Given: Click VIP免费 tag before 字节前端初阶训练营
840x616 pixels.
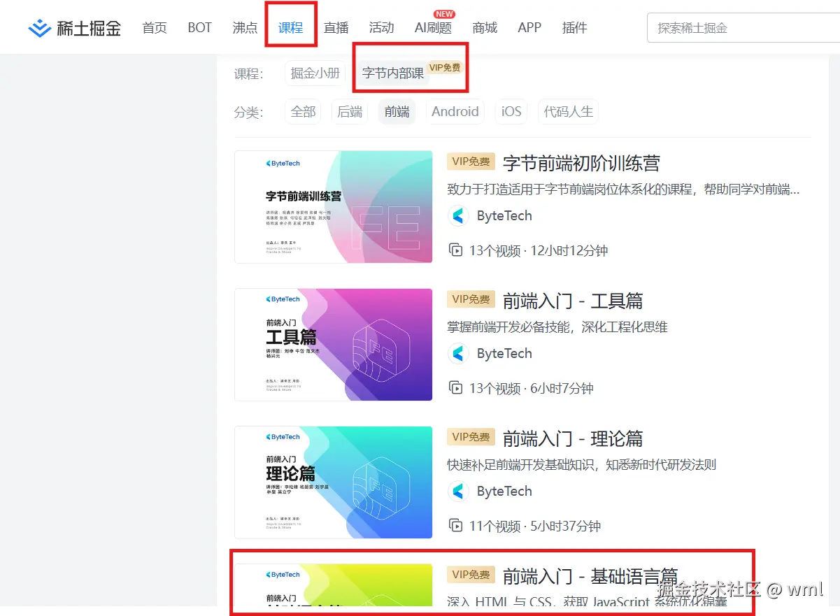Looking at the screenshot, I should 471,162.
